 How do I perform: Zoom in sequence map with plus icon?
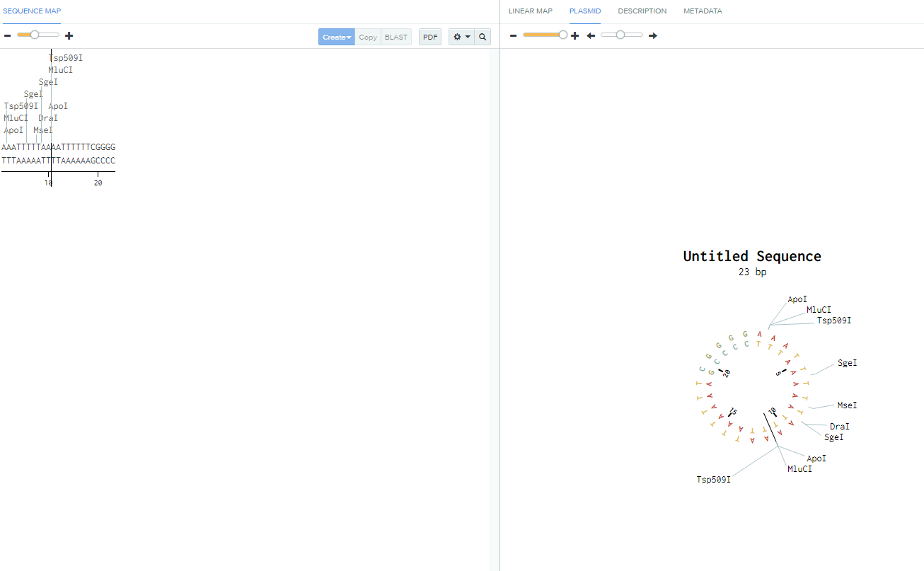point(69,35)
